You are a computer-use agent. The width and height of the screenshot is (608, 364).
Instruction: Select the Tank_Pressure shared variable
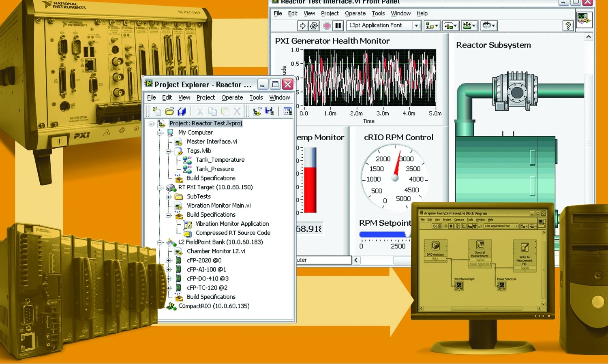point(214,169)
